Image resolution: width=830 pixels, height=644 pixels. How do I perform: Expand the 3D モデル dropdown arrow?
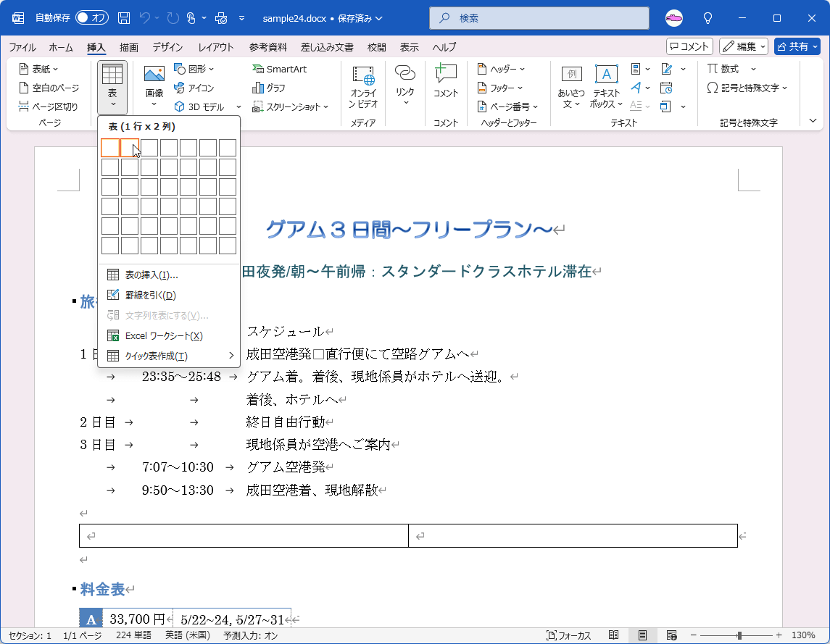click(x=238, y=107)
